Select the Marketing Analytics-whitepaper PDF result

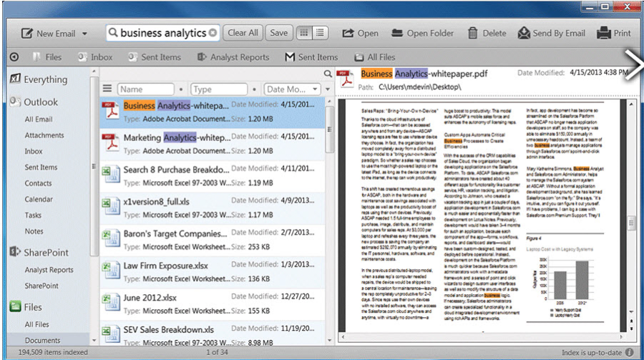213,145
